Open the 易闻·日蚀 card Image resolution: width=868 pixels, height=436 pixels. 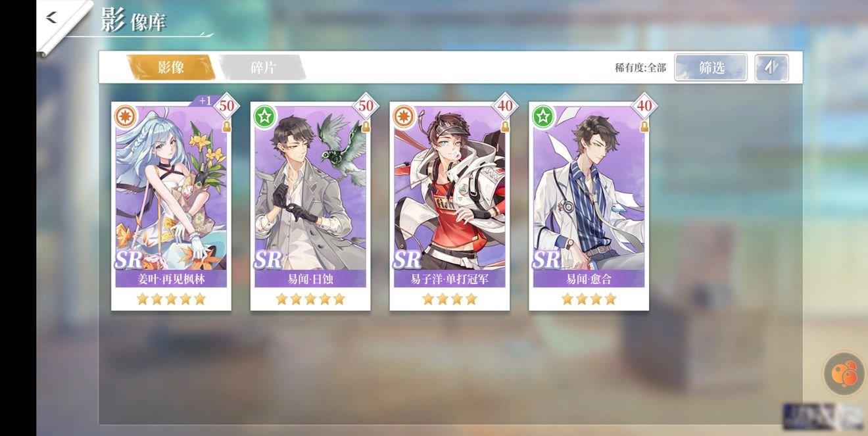pos(310,205)
